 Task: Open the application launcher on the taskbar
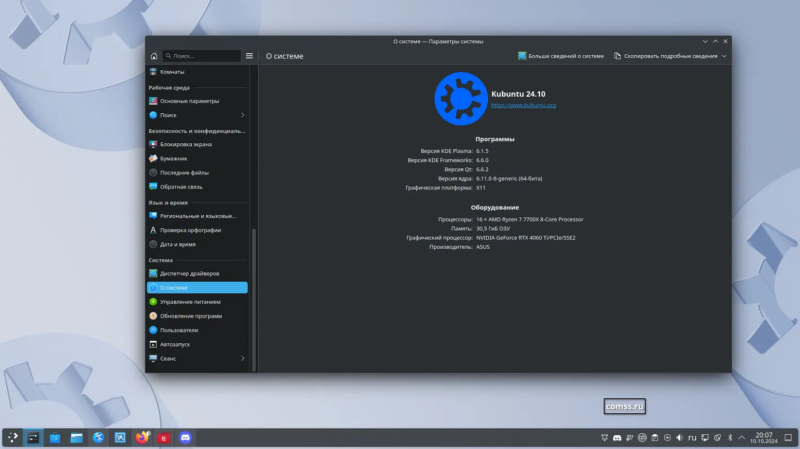pyautogui.click(x=12, y=437)
